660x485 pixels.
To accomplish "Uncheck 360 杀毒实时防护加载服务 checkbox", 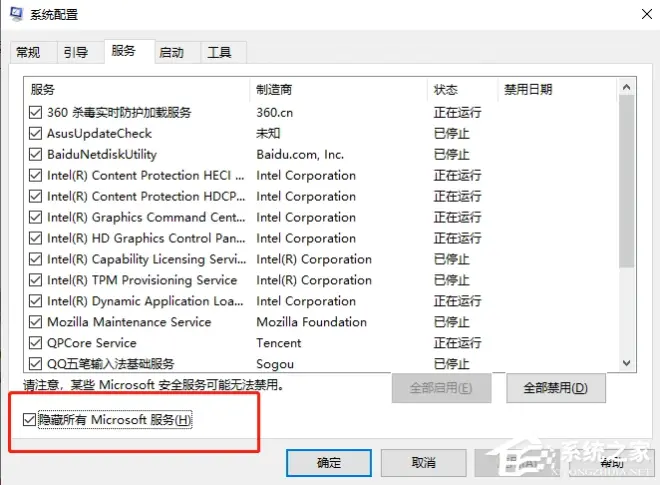I will [35, 112].
